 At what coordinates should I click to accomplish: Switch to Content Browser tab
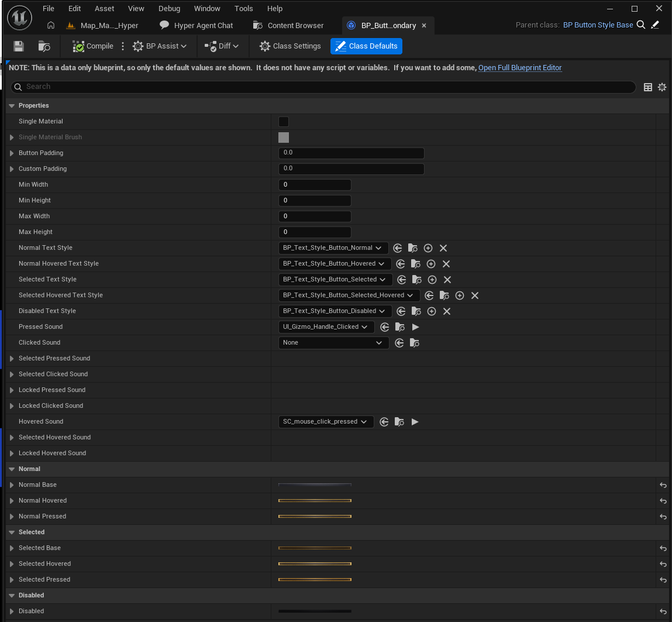click(288, 26)
